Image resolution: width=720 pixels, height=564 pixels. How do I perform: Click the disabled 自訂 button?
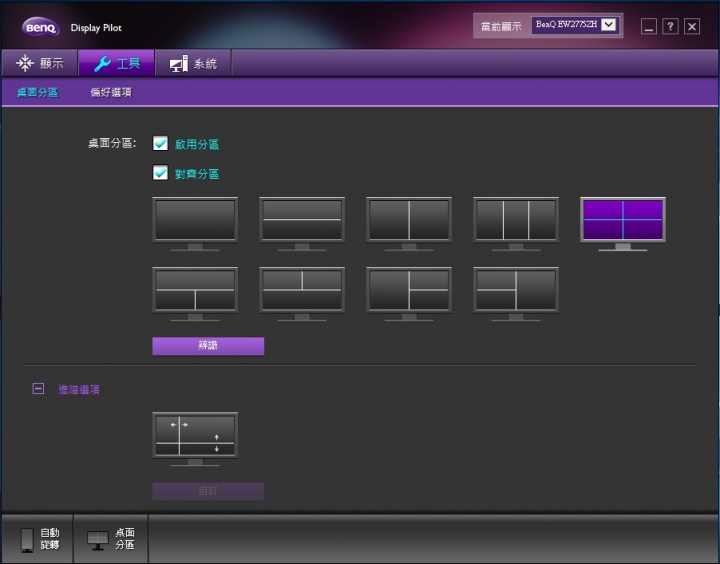[x=208, y=491]
